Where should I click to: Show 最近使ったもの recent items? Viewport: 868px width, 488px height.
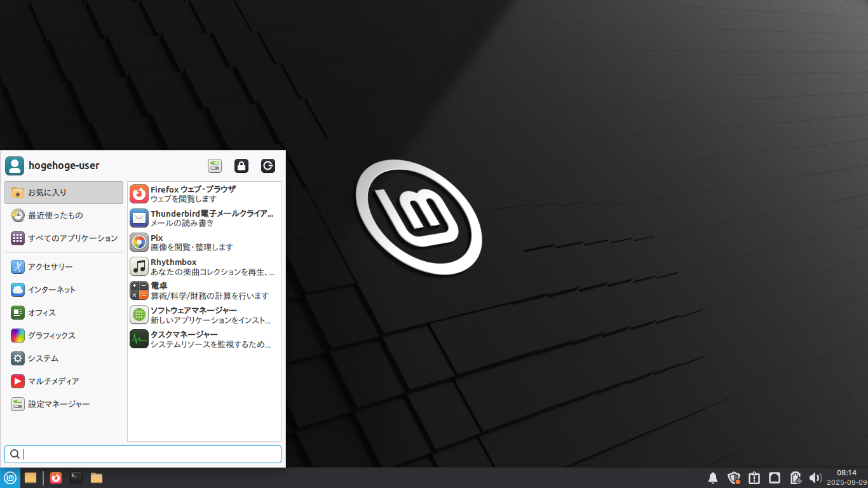coord(64,215)
